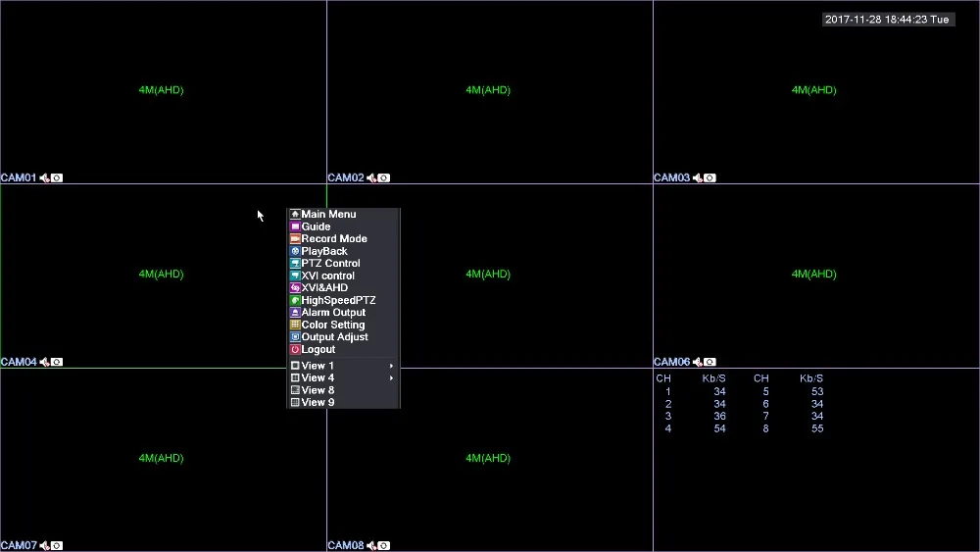
Task: Click the Main Menu home icon
Action: 294,215
